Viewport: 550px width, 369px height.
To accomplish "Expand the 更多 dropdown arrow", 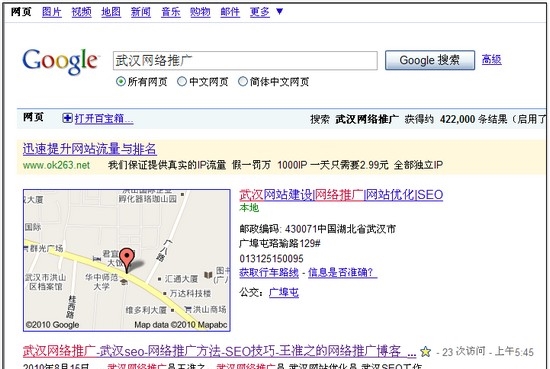I will [x=280, y=12].
